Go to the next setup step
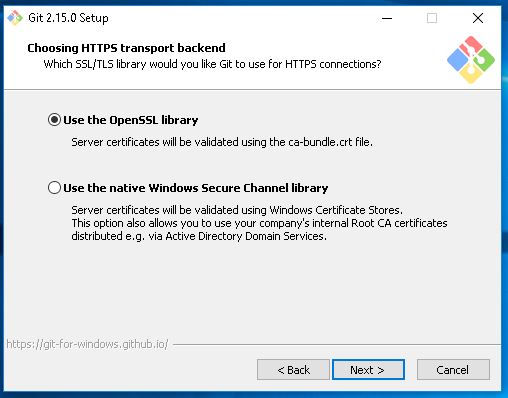 (368, 370)
